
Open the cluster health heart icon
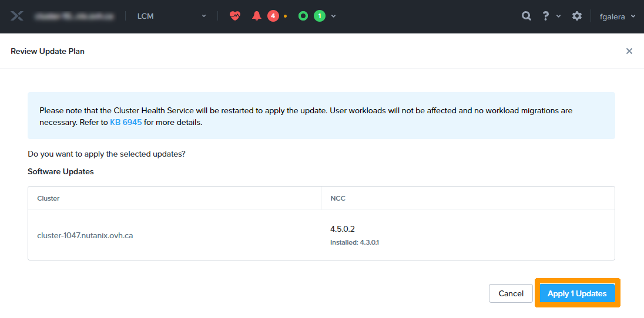235,16
